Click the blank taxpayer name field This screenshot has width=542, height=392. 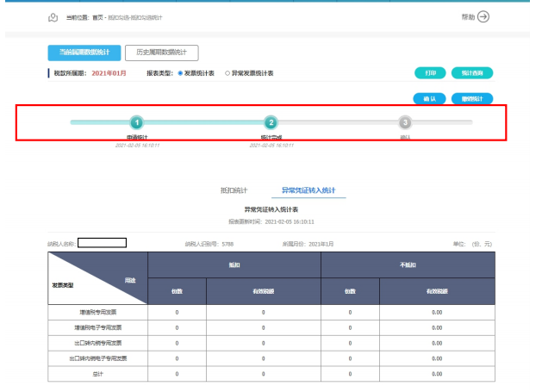[x=102, y=243]
